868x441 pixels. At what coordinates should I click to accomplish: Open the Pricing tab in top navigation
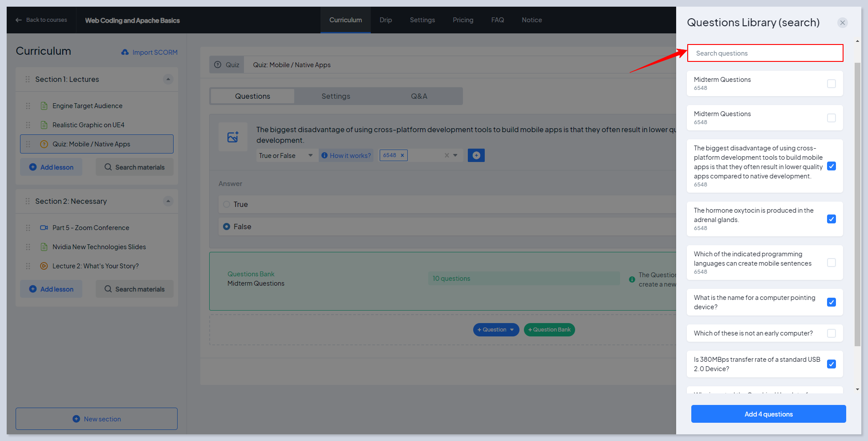[463, 20]
